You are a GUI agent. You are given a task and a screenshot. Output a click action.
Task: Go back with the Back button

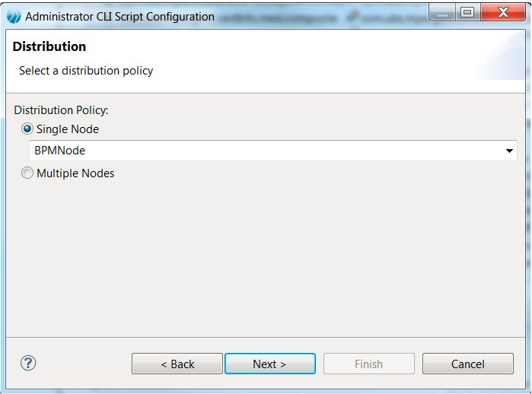177,364
